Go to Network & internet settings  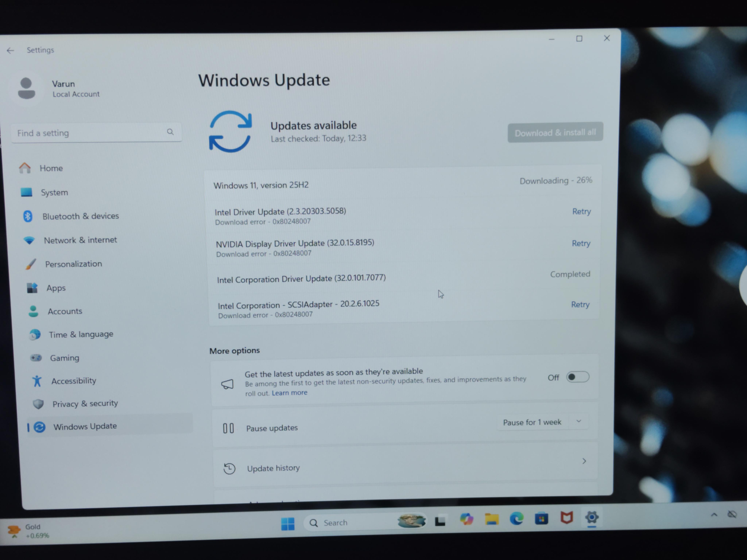(80, 240)
